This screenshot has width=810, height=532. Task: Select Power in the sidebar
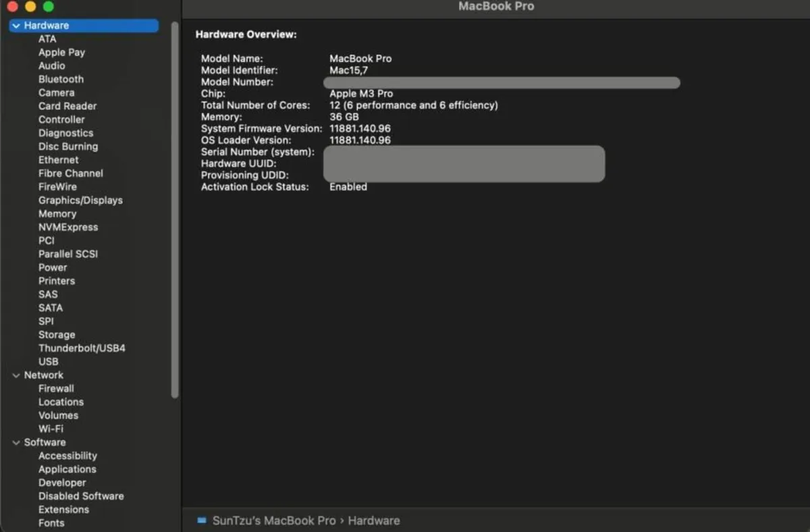(53, 267)
